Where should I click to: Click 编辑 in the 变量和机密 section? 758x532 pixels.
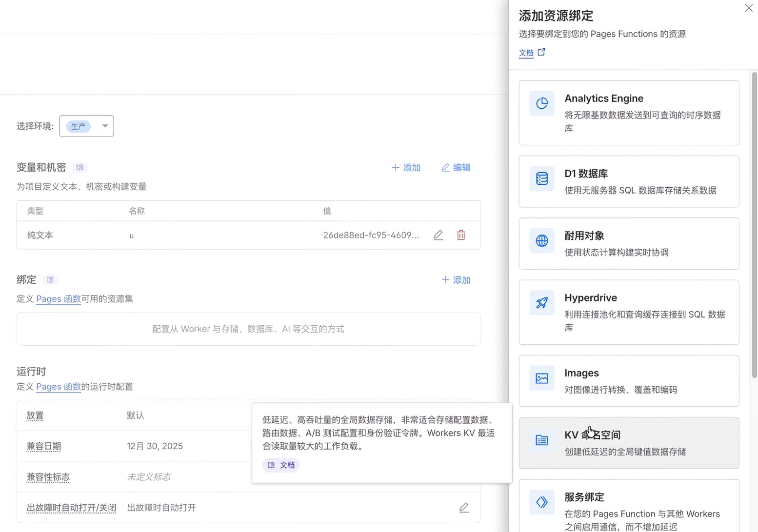pos(456,167)
